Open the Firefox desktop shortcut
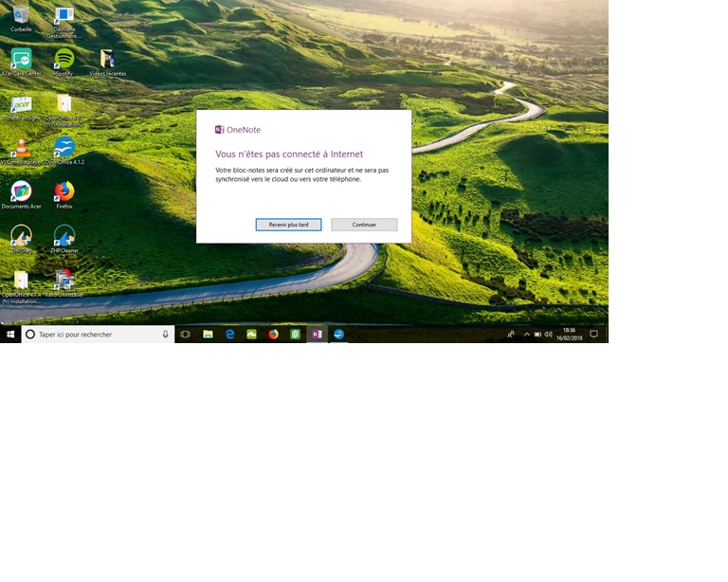The height and width of the screenshot is (582, 728). 64,191
